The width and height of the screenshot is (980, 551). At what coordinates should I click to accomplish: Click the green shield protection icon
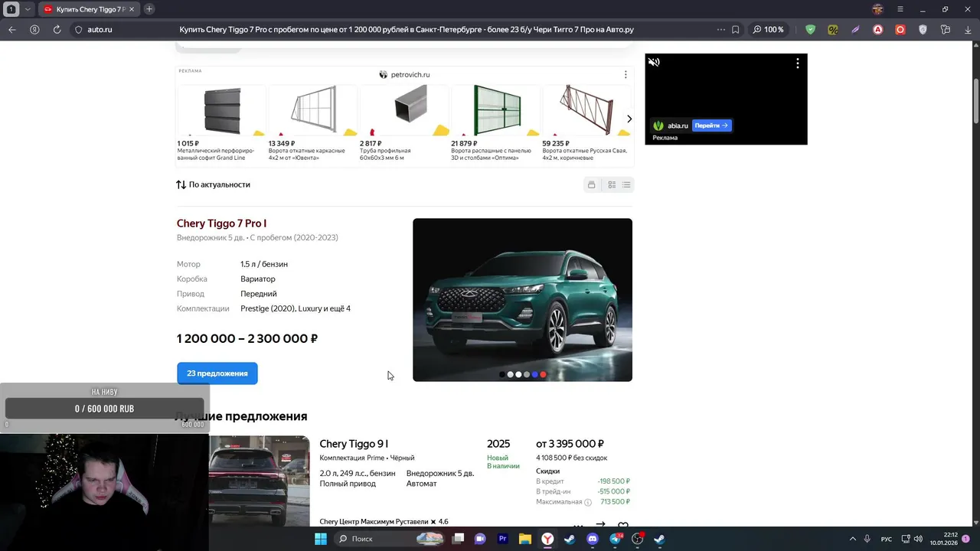click(810, 30)
